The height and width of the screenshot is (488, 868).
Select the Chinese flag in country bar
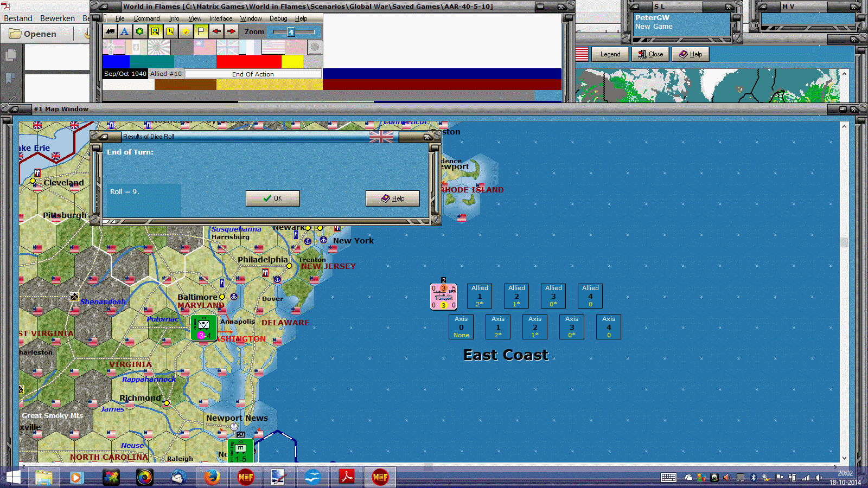pyautogui.click(x=205, y=47)
